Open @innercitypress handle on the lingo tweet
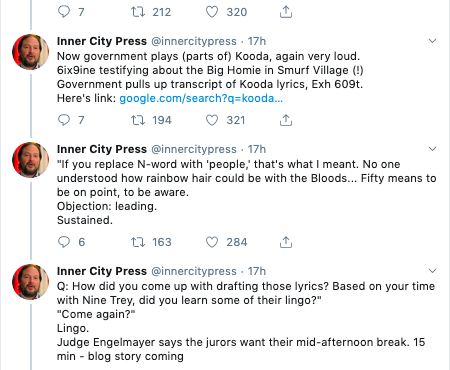450x370 pixels. (x=194, y=271)
